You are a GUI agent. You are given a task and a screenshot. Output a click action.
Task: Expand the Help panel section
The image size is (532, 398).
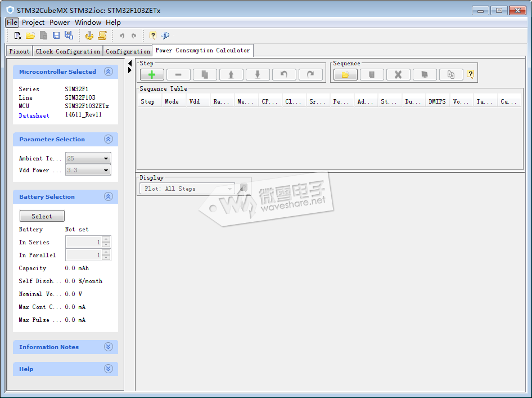(109, 369)
